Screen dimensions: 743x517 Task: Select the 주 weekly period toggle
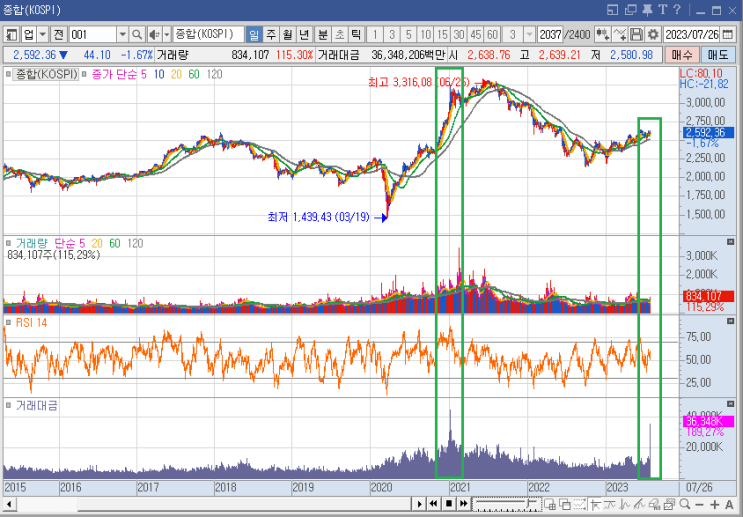pos(271,35)
